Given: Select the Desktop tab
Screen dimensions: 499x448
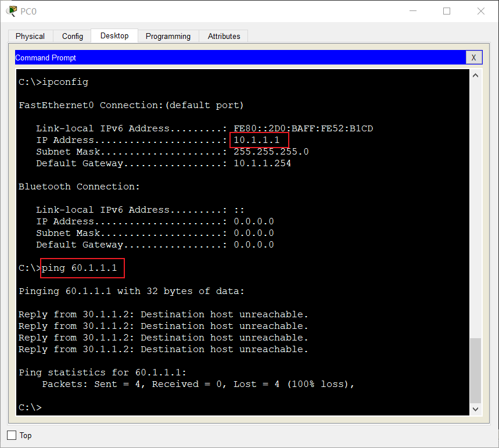Looking at the screenshot, I should pos(114,36).
